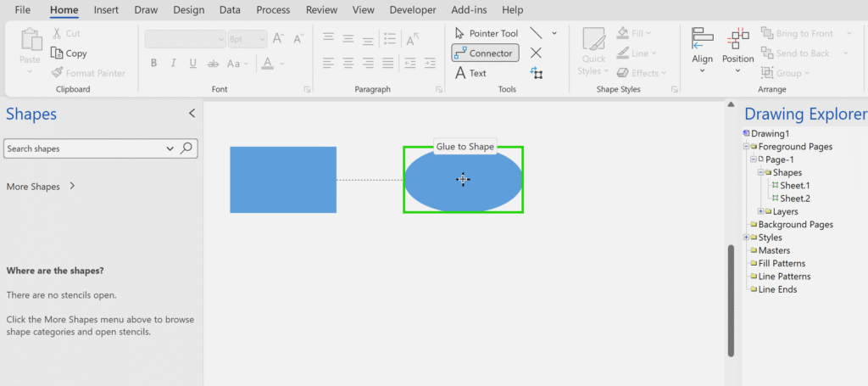Select the Line drawing tool
The image size is (868, 386).
click(536, 33)
